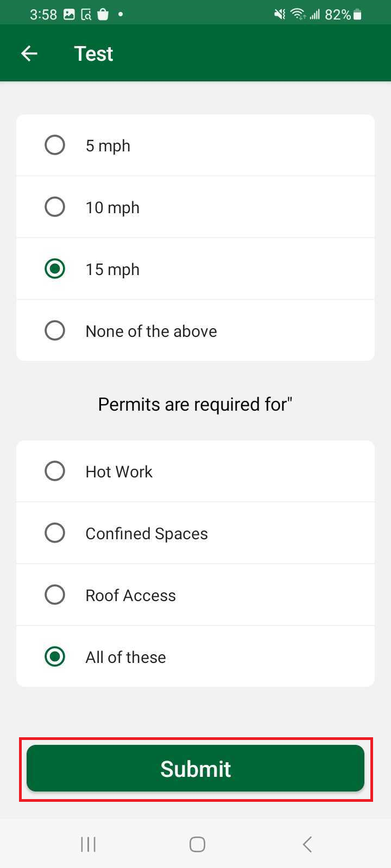Tap the Test page title
The width and height of the screenshot is (391, 868).
tap(93, 54)
